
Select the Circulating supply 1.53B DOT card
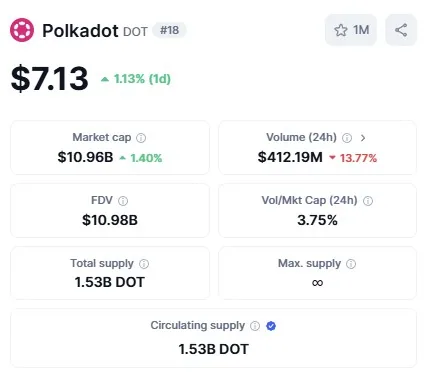pos(213,338)
